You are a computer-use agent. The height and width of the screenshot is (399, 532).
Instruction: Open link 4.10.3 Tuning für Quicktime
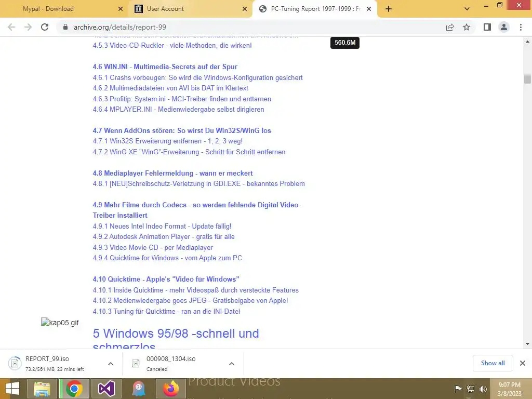point(166,312)
